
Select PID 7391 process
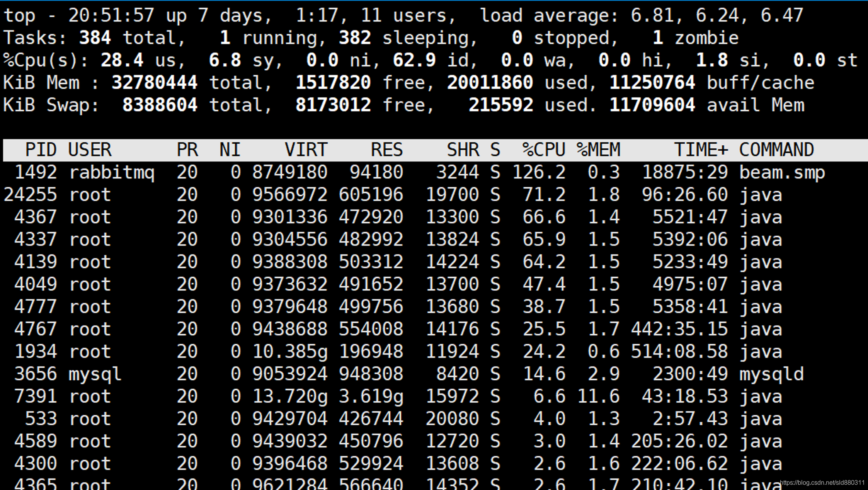(36, 396)
